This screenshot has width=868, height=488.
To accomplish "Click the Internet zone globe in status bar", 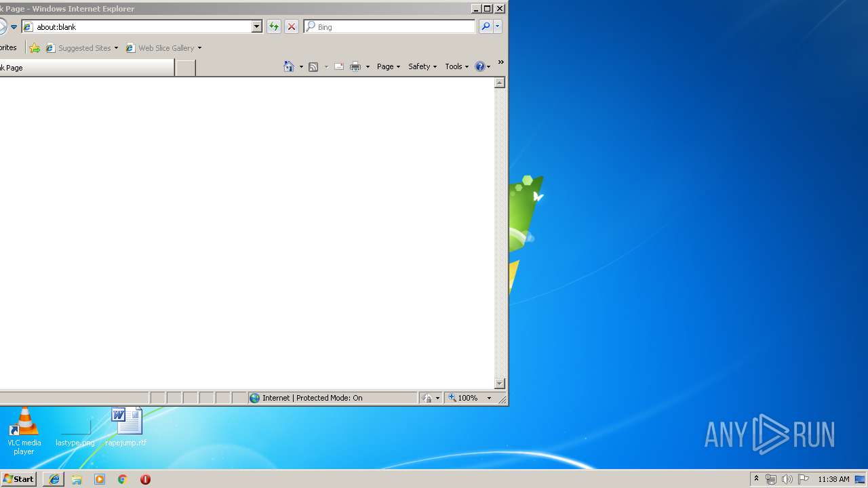I will 254,398.
